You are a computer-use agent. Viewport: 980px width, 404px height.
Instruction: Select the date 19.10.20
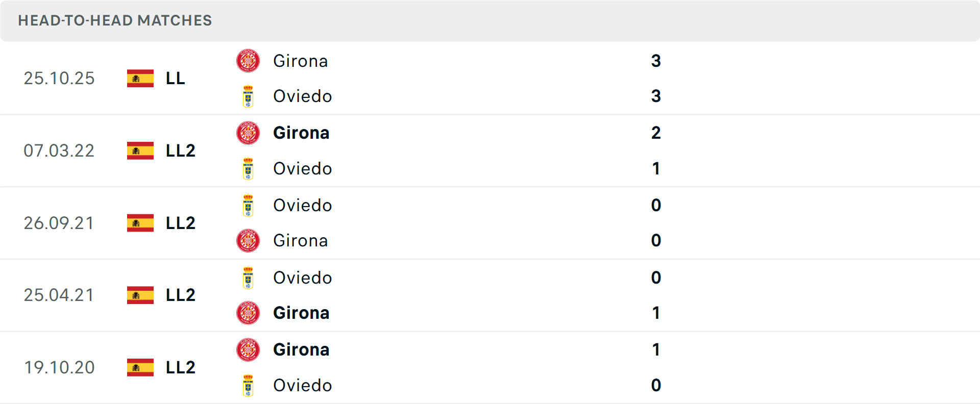(59, 367)
